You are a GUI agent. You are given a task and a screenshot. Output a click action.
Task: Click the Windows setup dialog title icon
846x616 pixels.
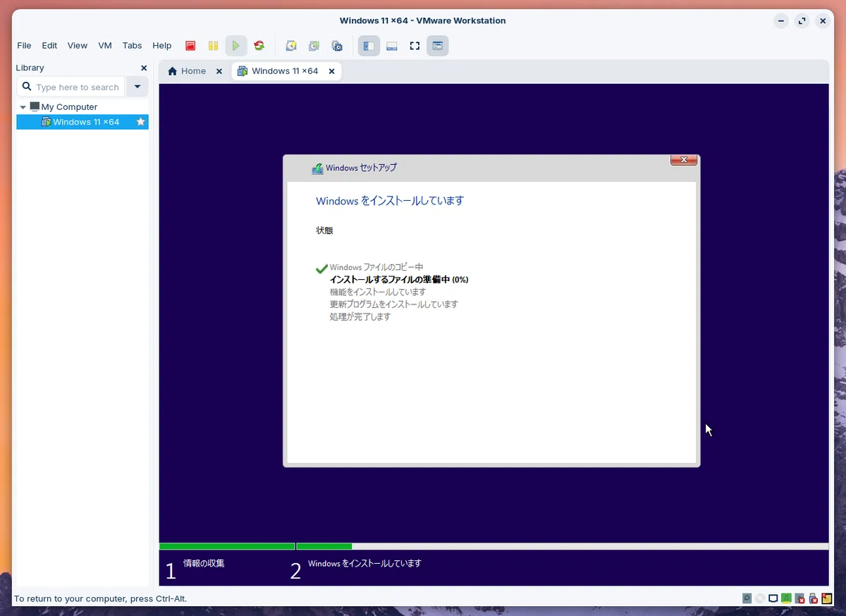coord(317,168)
